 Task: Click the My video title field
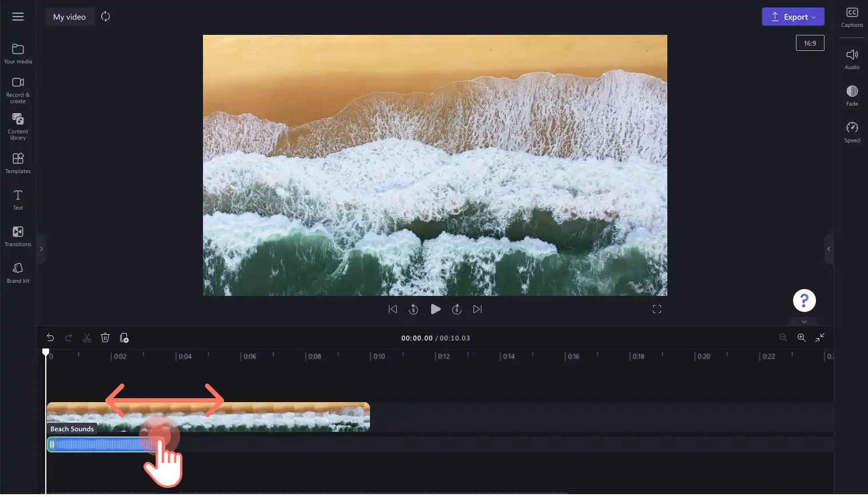coord(70,17)
